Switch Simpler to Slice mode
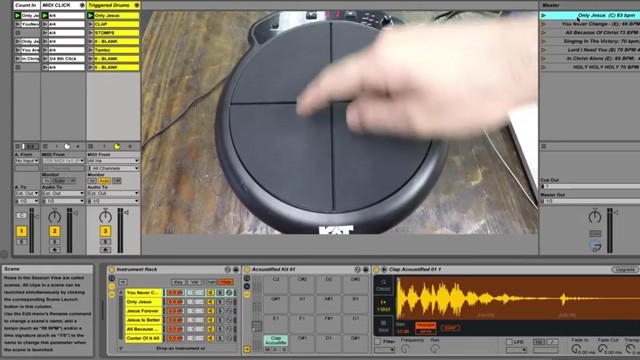The width and height of the screenshot is (640, 360). coord(383,325)
